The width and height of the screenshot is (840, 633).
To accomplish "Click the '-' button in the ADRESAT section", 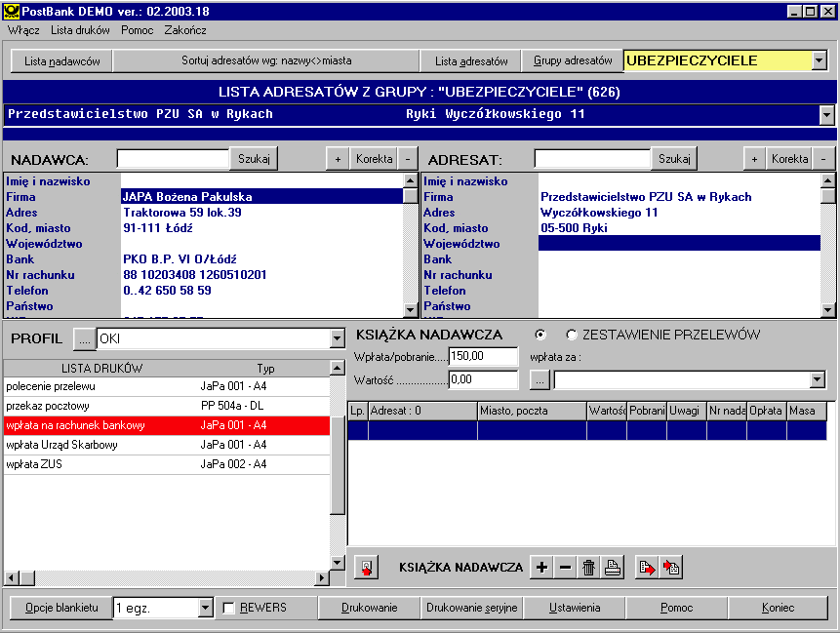I will pos(823,159).
